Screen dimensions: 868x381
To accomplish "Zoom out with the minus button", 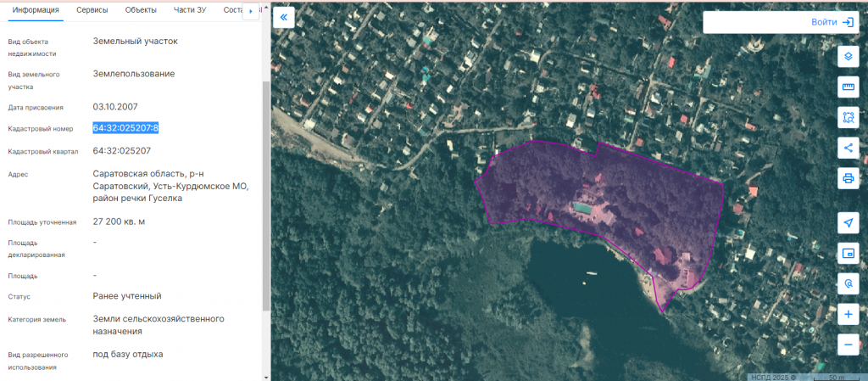I will pos(848,345).
